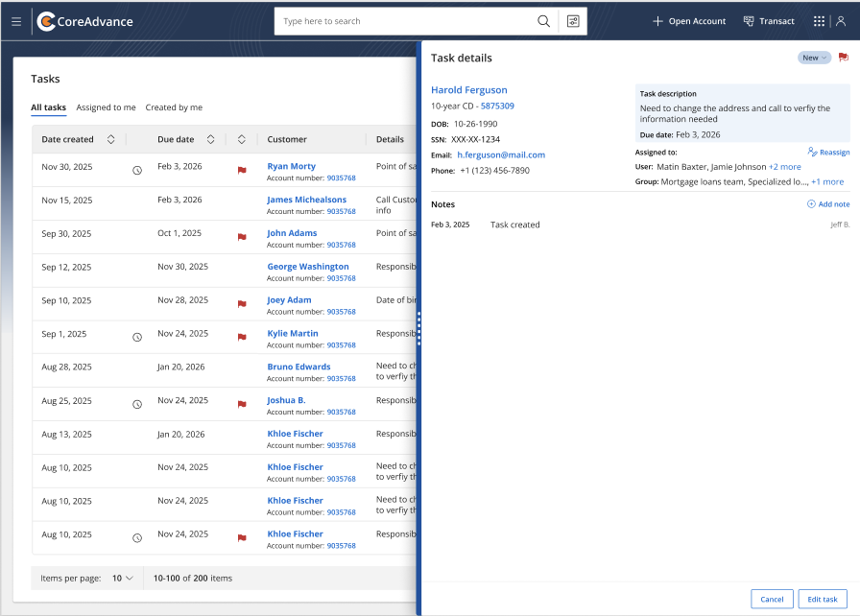Click flag icon in Joshua B. row
860x616 pixels.
coord(242,405)
